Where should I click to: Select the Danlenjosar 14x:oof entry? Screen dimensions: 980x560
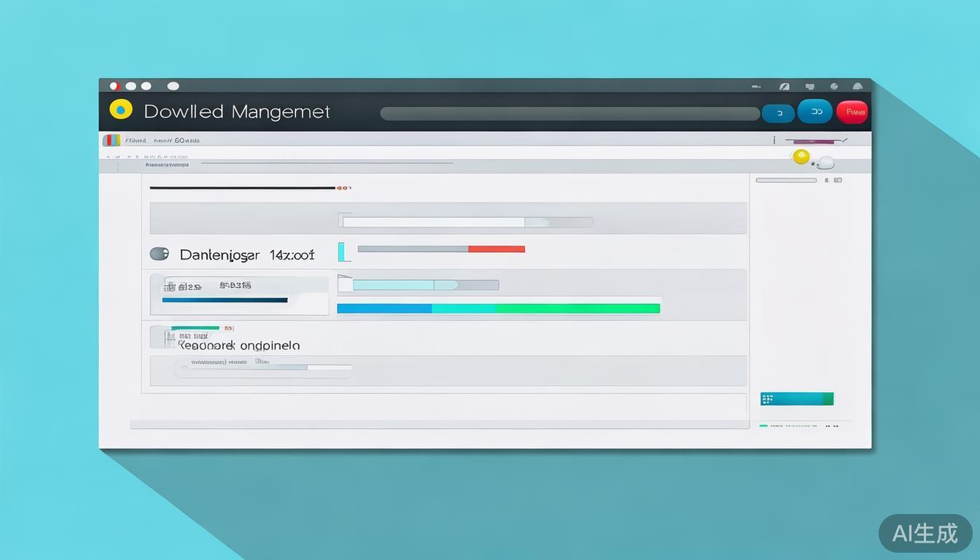click(x=247, y=254)
